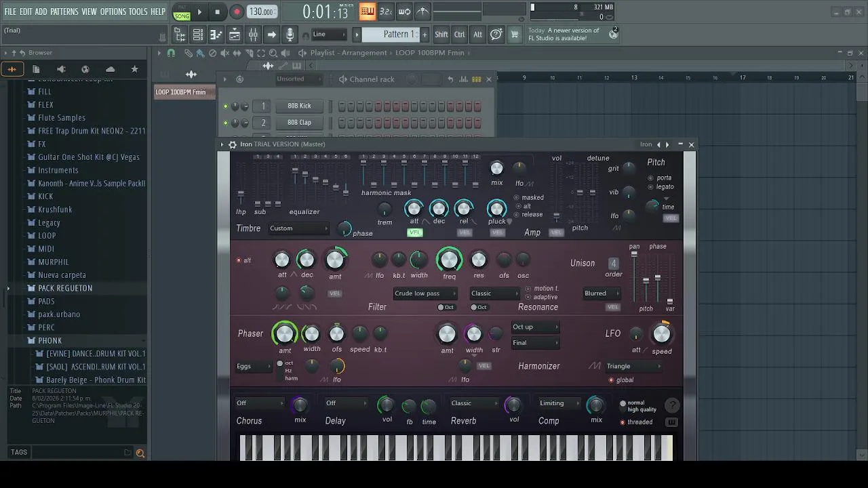Start playback with the play button
Image resolution: width=868 pixels, height=488 pixels.
[x=199, y=12]
